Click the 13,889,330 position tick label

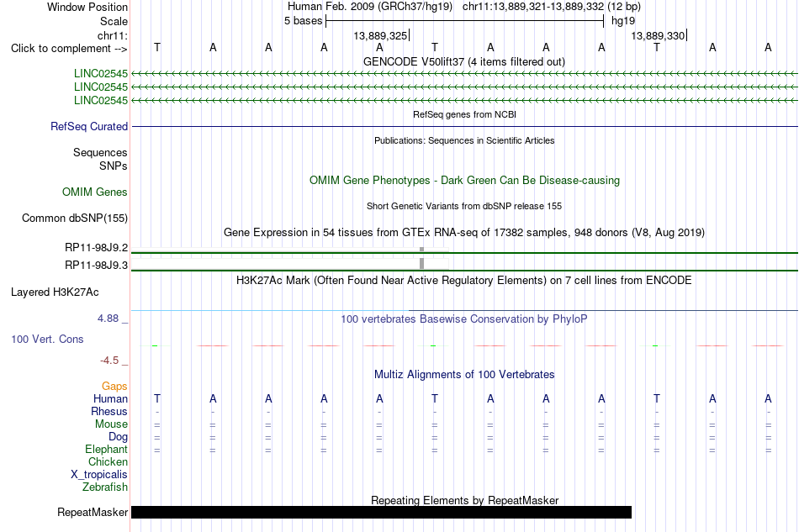(x=658, y=35)
